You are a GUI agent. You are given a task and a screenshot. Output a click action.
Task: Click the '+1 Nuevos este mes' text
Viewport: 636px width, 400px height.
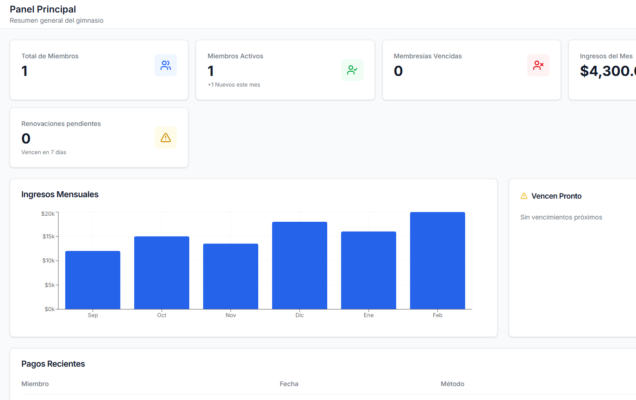coord(234,85)
